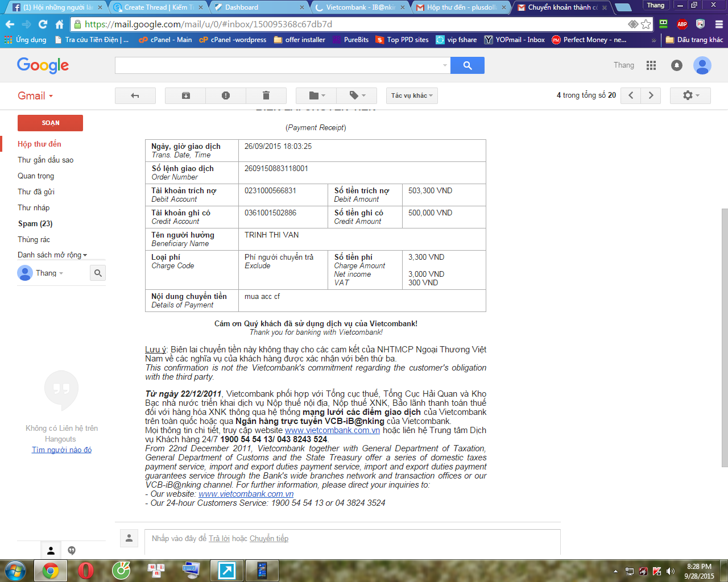View Google notifications bell
Image resolution: width=728 pixels, height=582 pixels.
tap(677, 65)
